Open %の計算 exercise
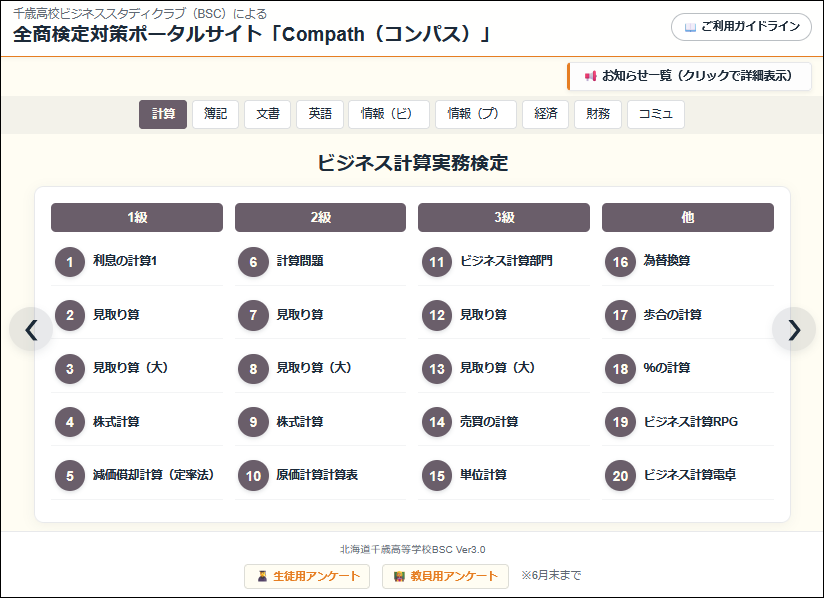 667,368
